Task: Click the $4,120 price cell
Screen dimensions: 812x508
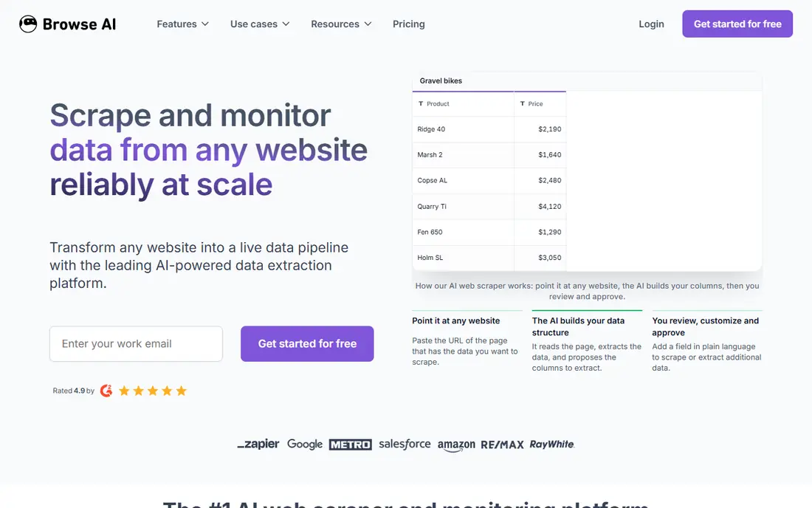Action: click(540, 206)
